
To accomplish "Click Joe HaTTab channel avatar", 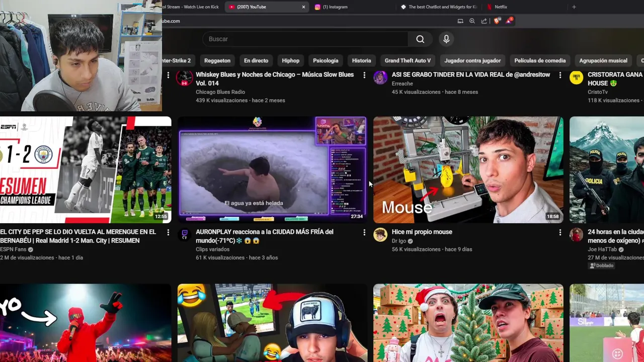I will (576, 235).
